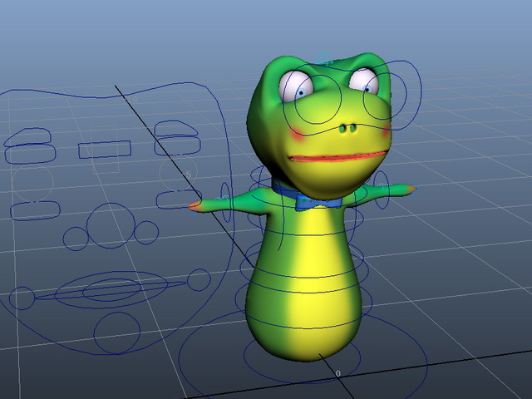Select the rectangle control in the face panel
The height and width of the screenshot is (399, 532).
tap(105, 150)
